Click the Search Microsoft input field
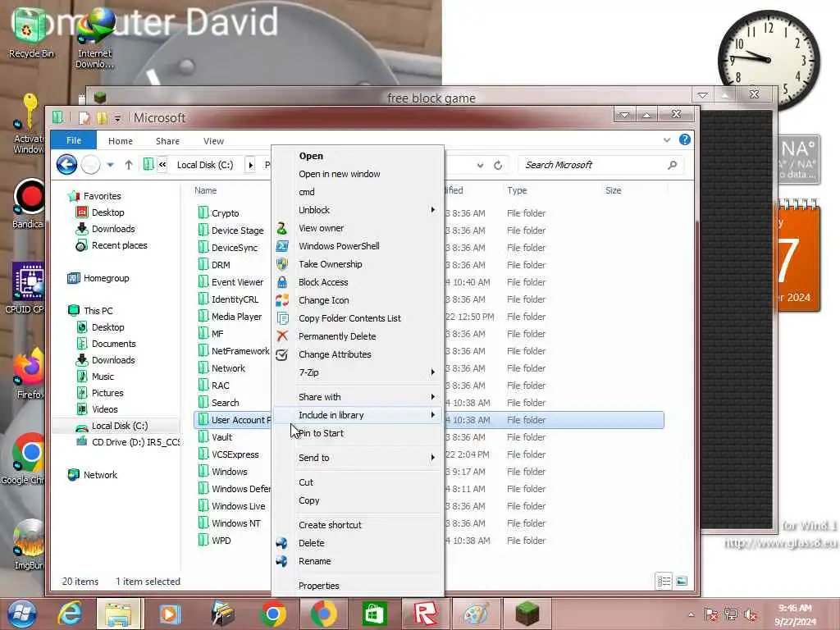This screenshot has height=630, width=840. [x=593, y=165]
